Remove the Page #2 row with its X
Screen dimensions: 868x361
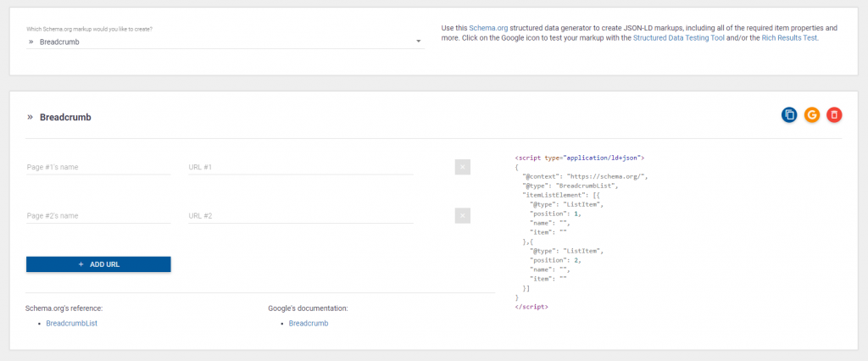[463, 216]
